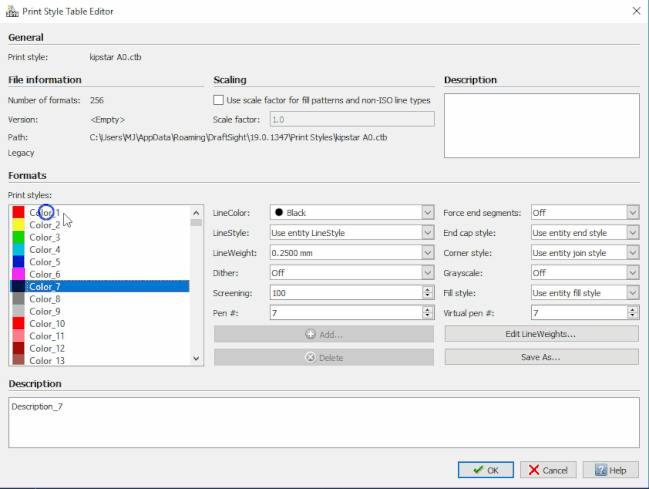
Task: Close the Print Style Table Editor dialog
Action: pos(636,11)
